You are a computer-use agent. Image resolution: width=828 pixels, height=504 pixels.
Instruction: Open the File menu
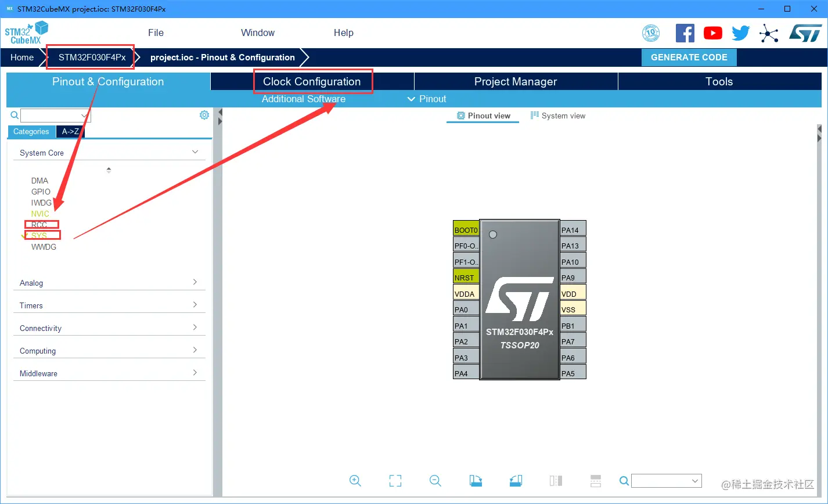(x=156, y=33)
